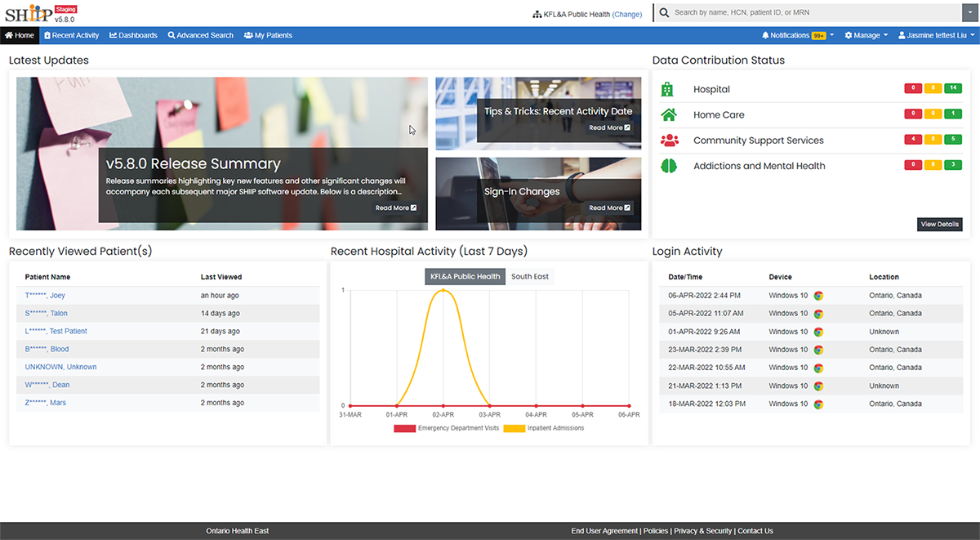Go to the Home tab

click(20, 35)
